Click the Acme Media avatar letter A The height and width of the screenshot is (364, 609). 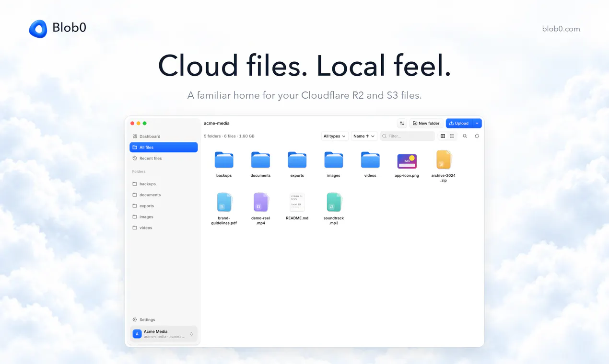(x=137, y=334)
